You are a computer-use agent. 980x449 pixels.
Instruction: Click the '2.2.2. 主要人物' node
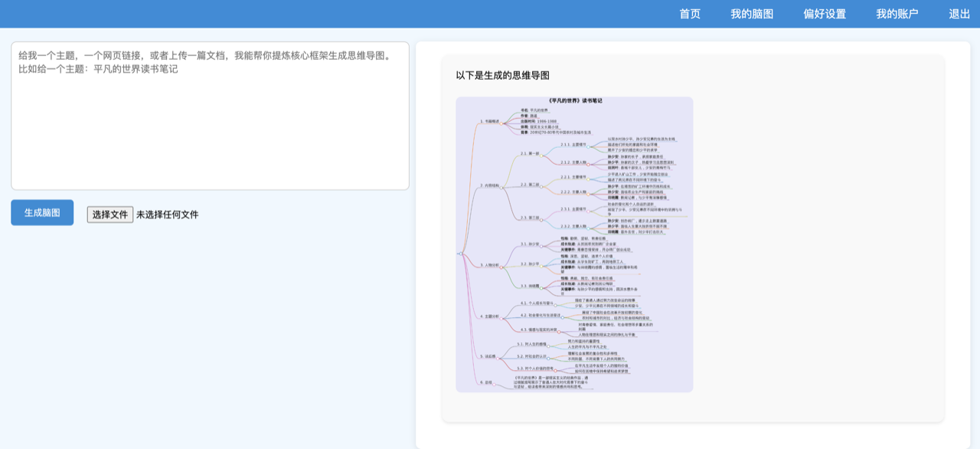click(x=573, y=192)
